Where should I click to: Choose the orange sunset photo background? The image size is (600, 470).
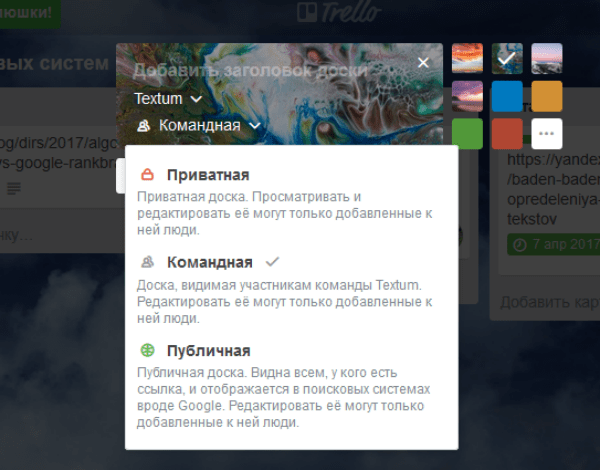point(467,58)
